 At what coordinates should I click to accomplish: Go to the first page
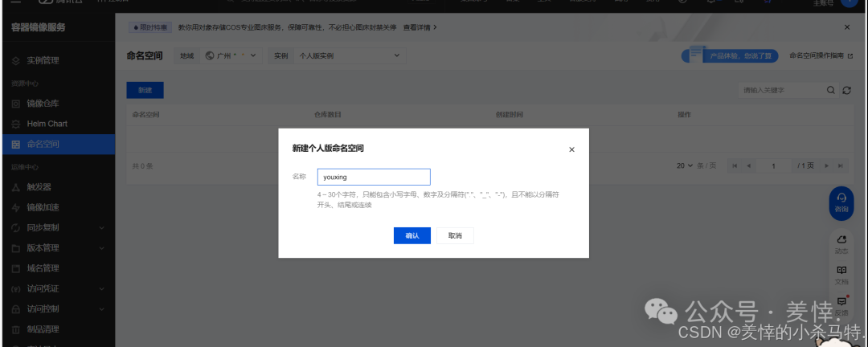735,165
